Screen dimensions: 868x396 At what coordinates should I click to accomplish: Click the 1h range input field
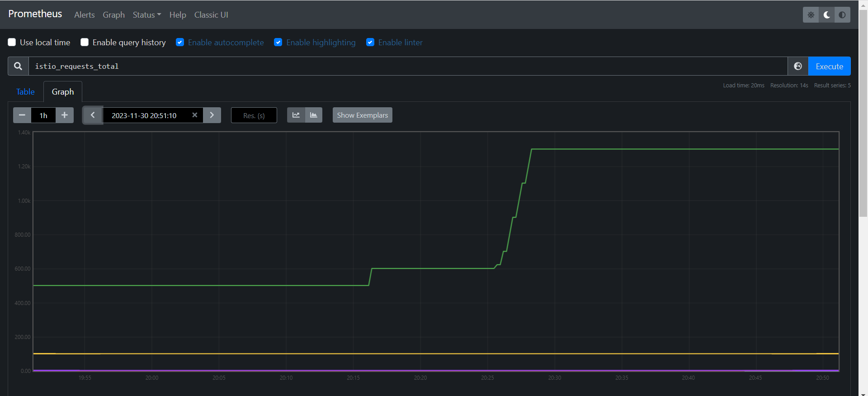[43, 115]
